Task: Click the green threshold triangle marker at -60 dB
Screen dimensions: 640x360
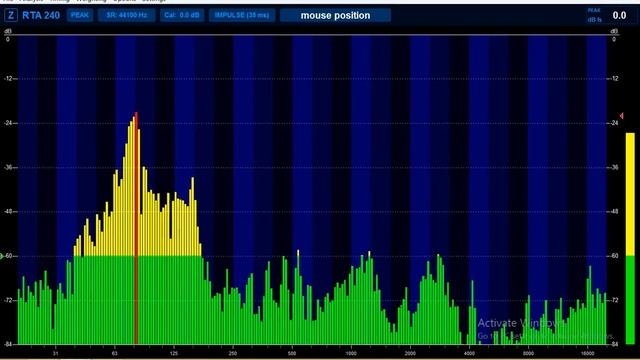Action: 2,256
